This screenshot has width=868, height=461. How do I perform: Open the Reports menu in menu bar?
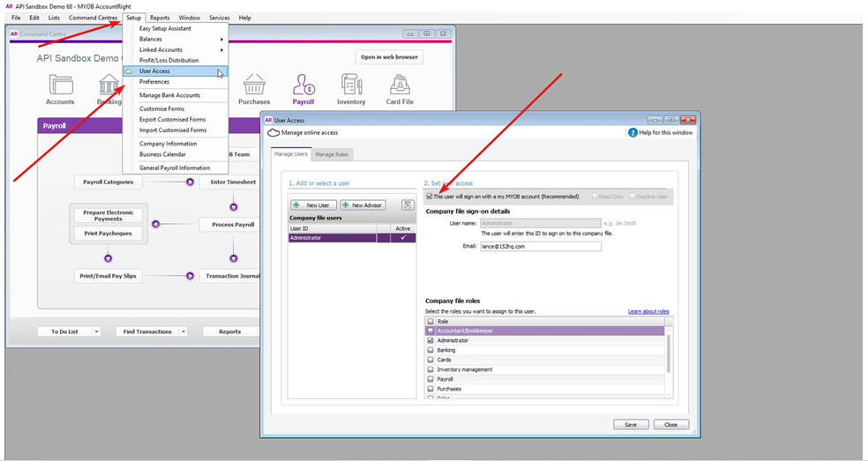(x=160, y=18)
